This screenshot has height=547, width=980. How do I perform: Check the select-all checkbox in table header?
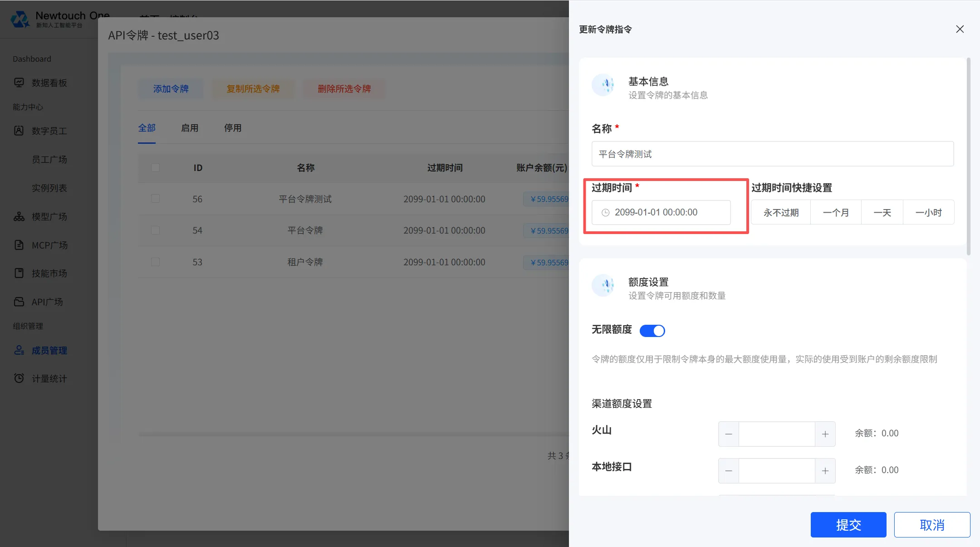click(156, 167)
